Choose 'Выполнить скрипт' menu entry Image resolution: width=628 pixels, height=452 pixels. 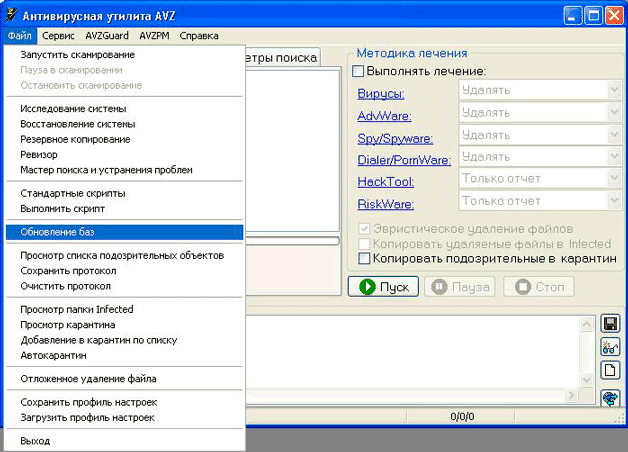click(125, 209)
